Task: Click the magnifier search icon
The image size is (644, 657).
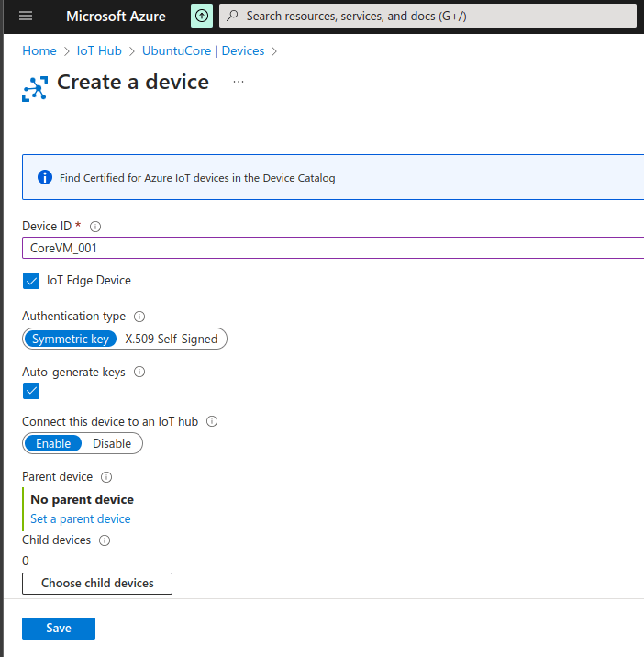Action: (x=232, y=16)
